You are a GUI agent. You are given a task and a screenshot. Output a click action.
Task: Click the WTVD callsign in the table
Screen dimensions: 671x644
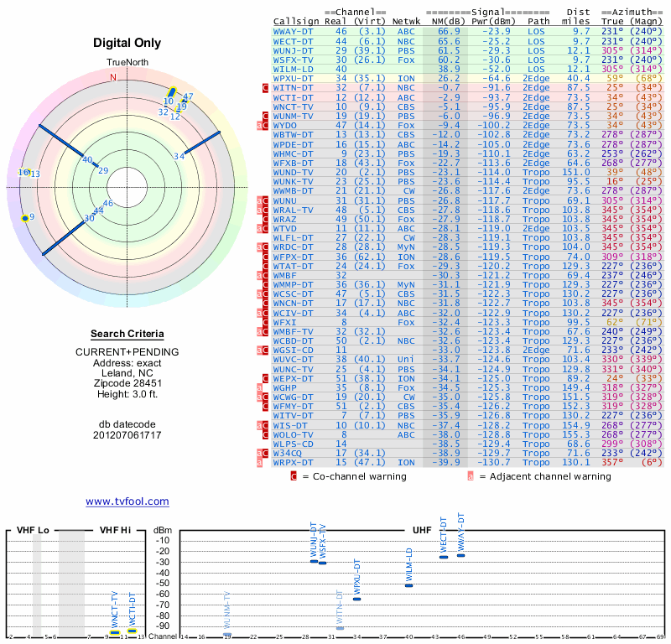point(285,228)
